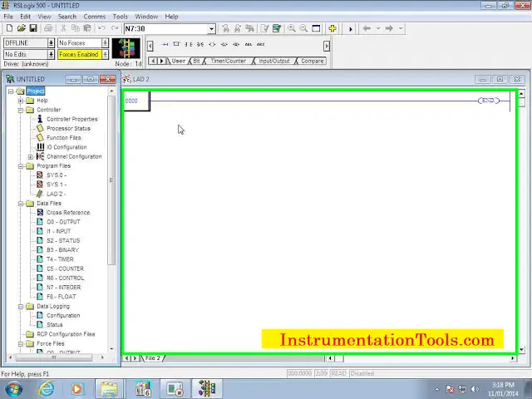Click the ladder editor horizontal scrollbar
The height and width of the screenshot is (399, 532).
[421, 358]
